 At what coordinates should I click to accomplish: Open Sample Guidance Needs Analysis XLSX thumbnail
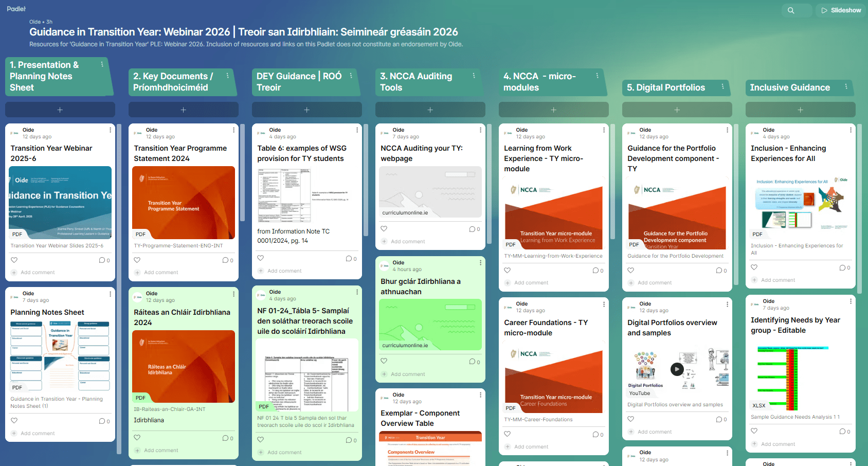pos(801,374)
